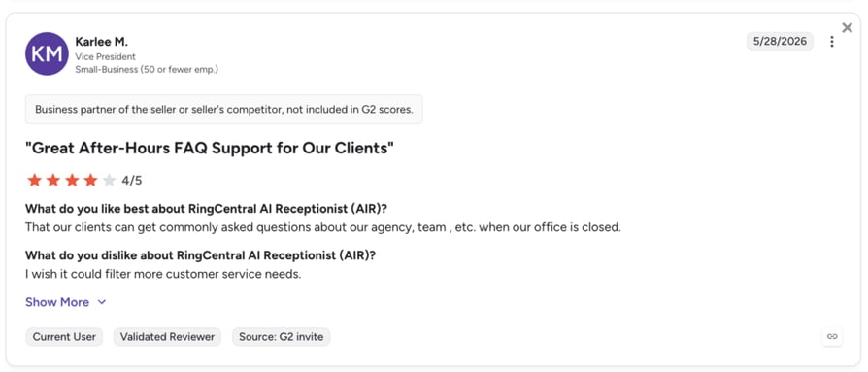Click the 5/28/2026 date badge
The height and width of the screenshot is (372, 868).
coord(780,42)
